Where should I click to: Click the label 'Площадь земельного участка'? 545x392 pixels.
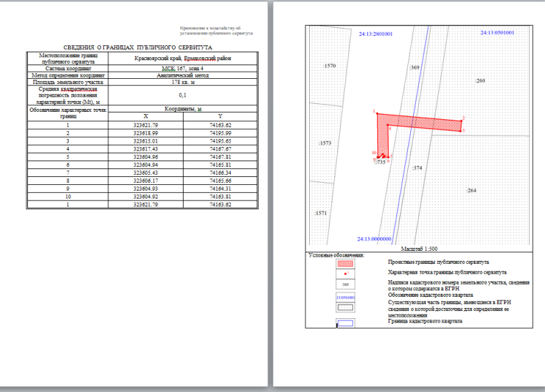(68, 82)
